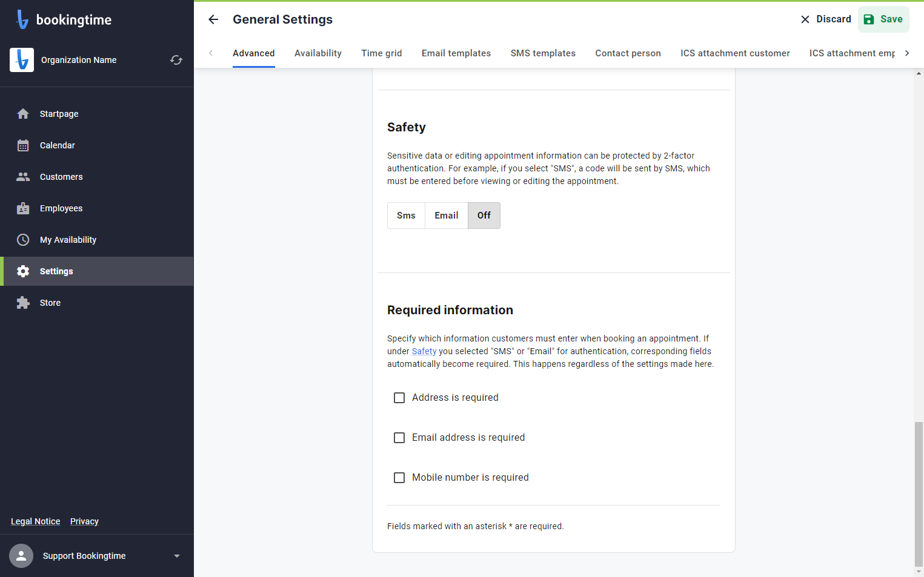Click the organization sync refresh icon
Viewport: 924px width, 577px height.
click(176, 60)
